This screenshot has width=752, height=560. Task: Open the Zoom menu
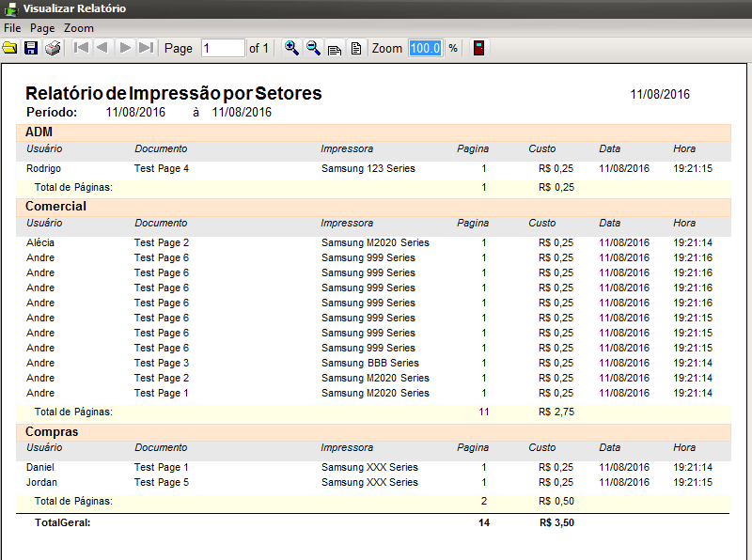79,28
